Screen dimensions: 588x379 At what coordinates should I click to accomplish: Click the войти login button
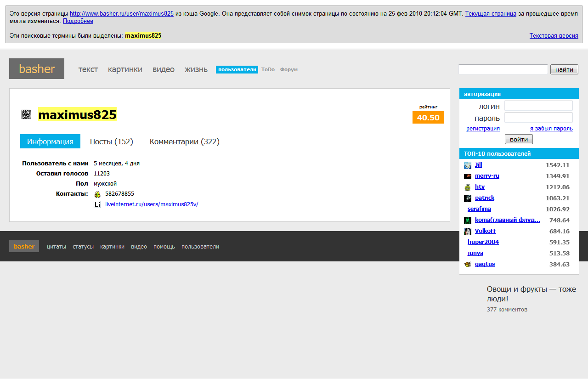click(519, 139)
